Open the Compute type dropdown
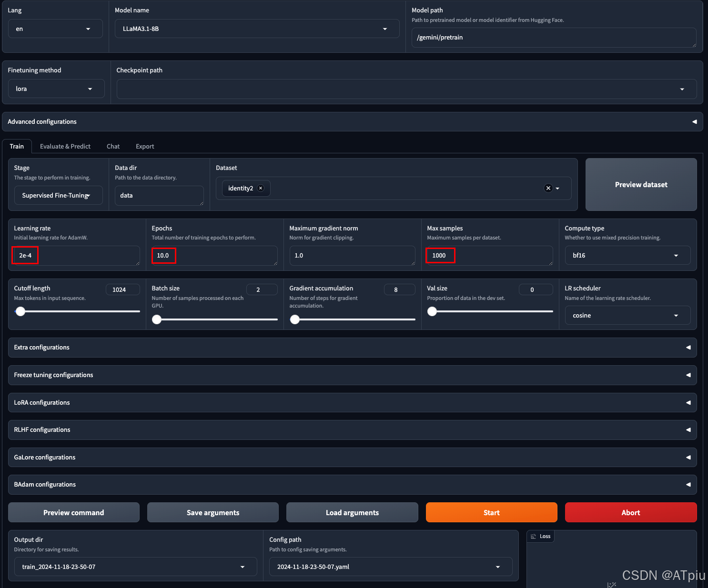 click(x=627, y=255)
